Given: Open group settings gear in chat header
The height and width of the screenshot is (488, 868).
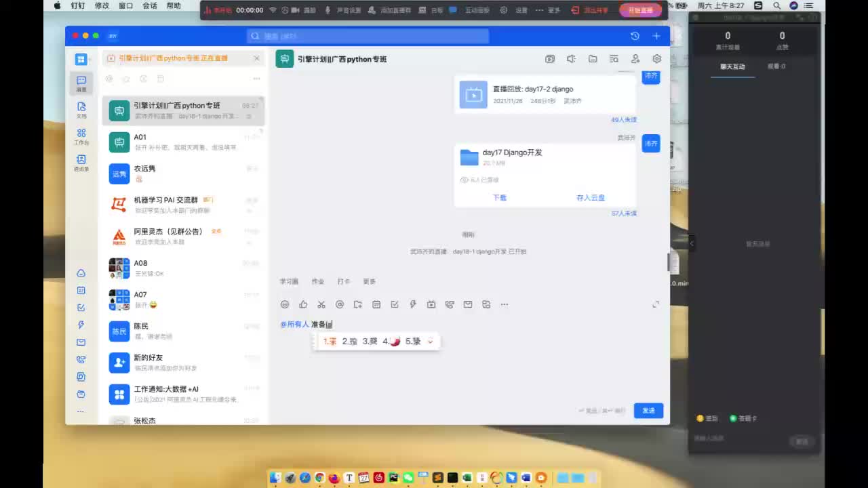Looking at the screenshot, I should point(656,59).
